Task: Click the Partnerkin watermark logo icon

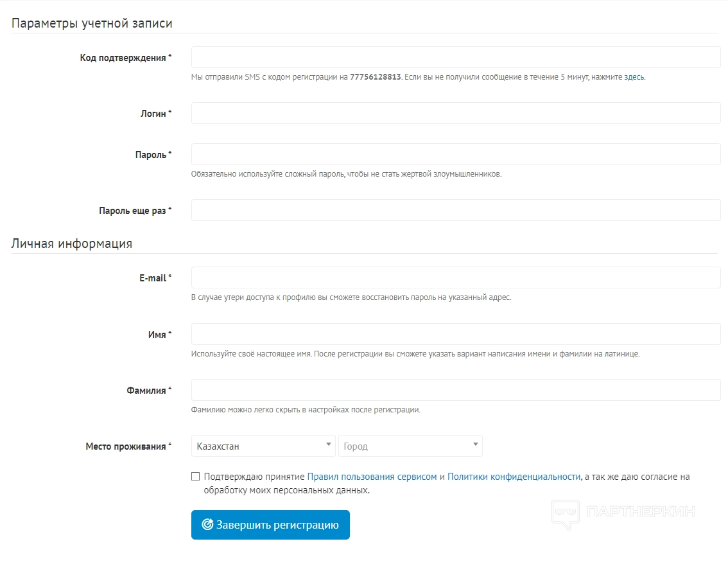Action: click(565, 514)
